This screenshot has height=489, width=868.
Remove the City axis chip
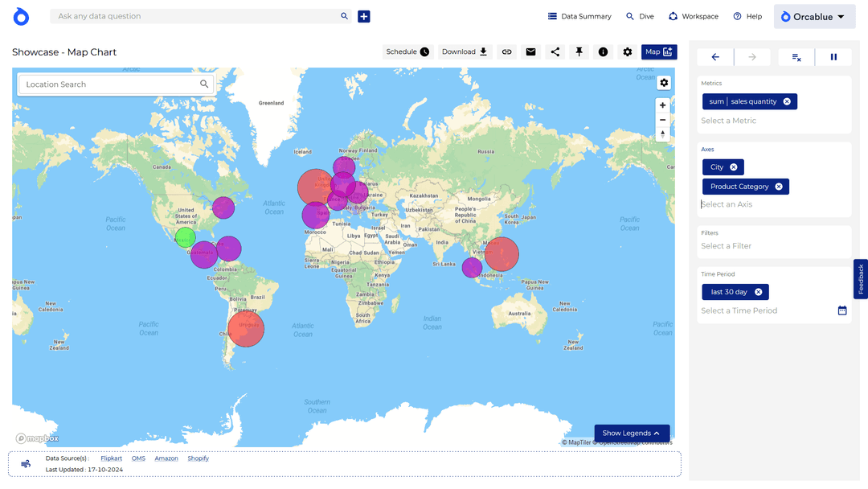pyautogui.click(x=734, y=167)
